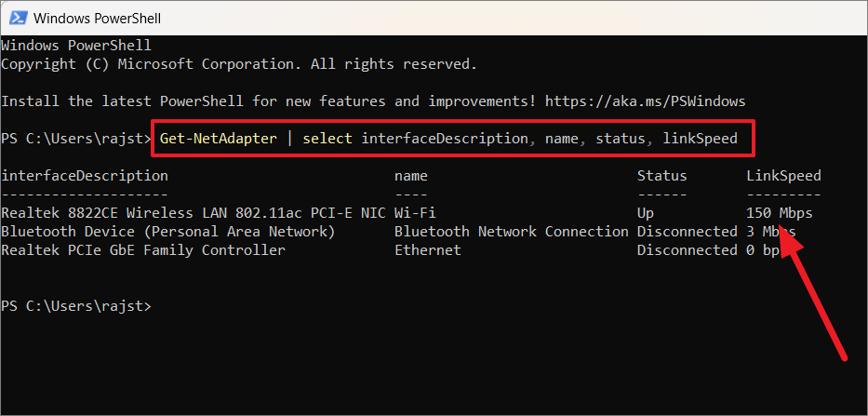Click the Up status value
868x416 pixels.
coord(646,213)
